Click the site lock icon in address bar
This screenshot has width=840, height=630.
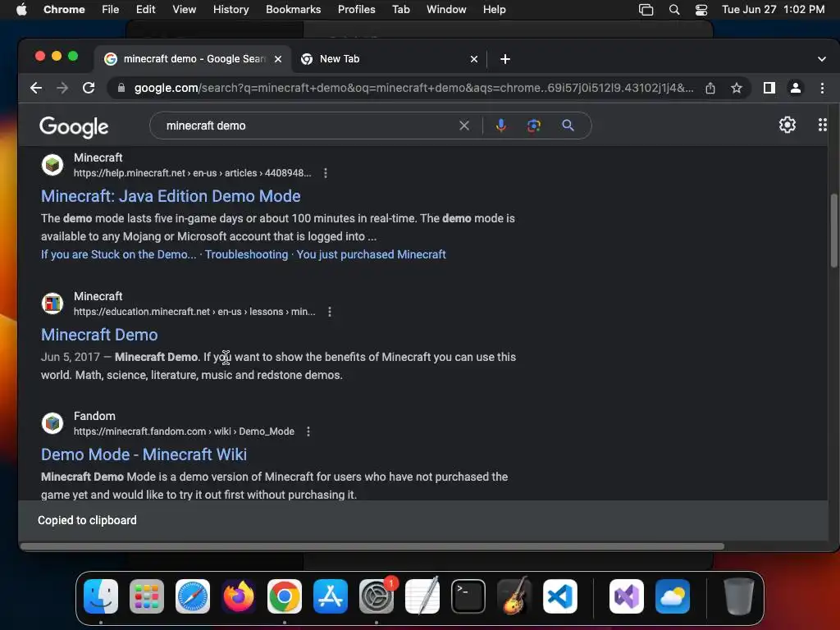click(x=121, y=88)
